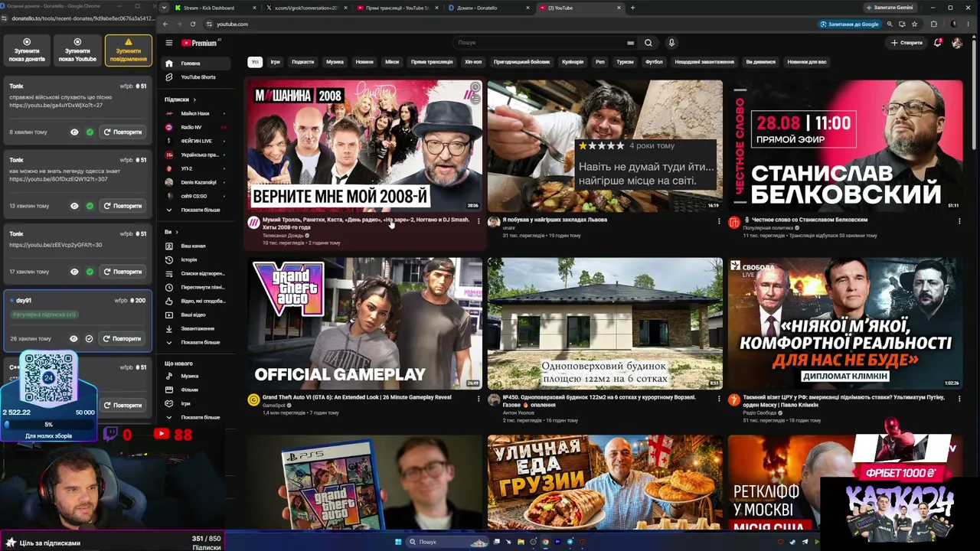Select the Ігри filter chip
Image resolution: width=980 pixels, height=551 pixels.
275,62
